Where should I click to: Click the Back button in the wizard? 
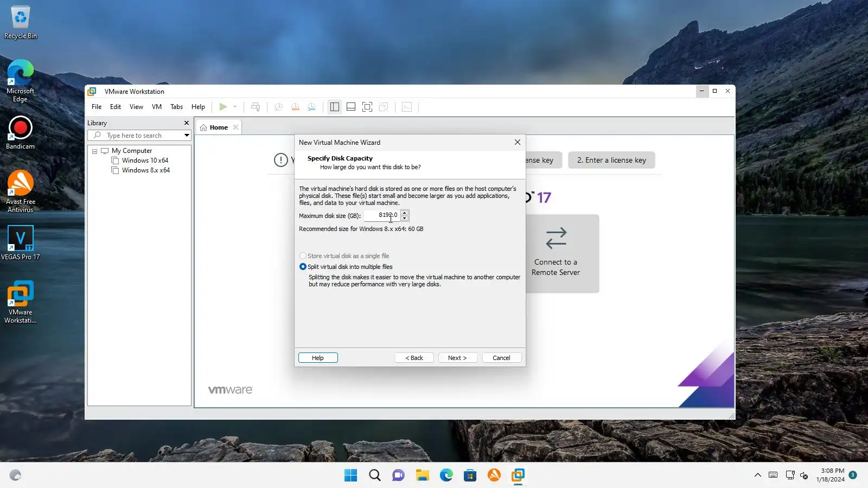(414, 358)
